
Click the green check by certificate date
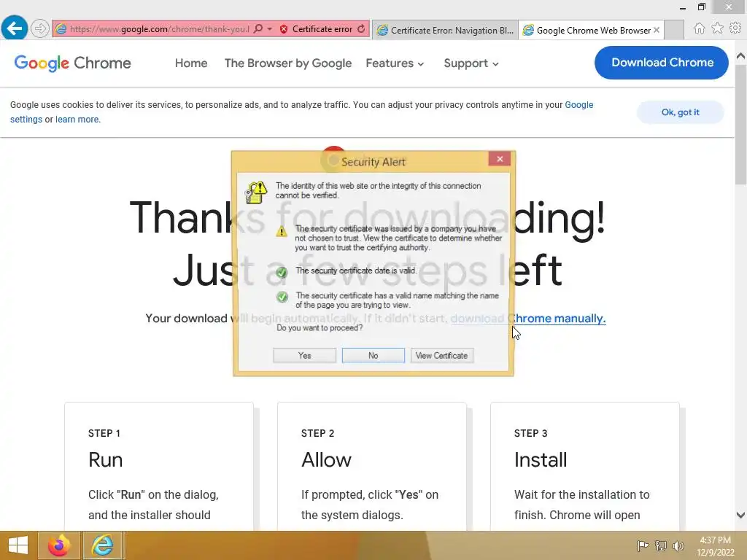(282, 272)
